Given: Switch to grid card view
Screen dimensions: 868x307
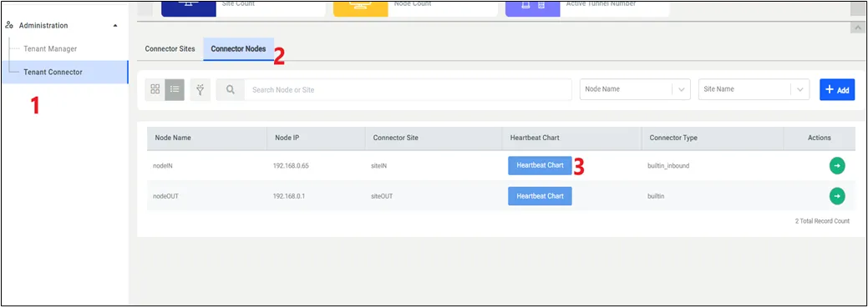Looking at the screenshot, I should click(x=155, y=89).
